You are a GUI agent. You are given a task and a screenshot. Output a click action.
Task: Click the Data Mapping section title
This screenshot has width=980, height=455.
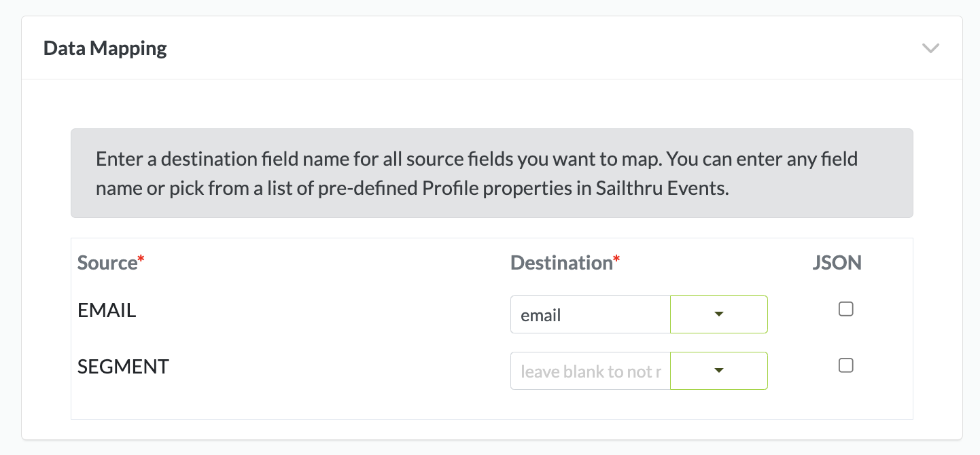point(105,48)
